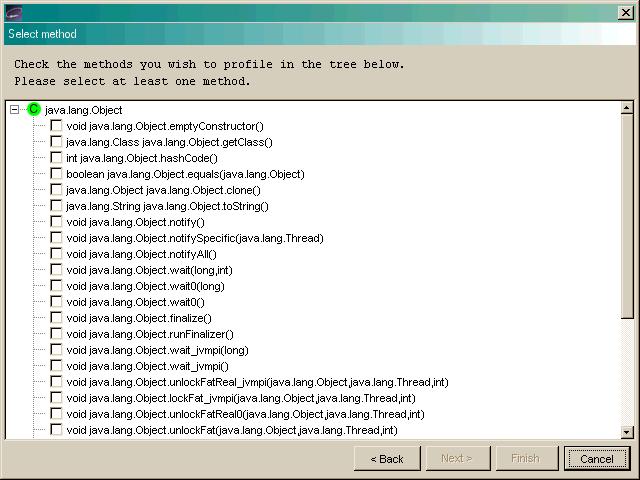Select text 'int java.lang.Object.hashCode()'
This screenshot has height=480, width=640.
[142, 158]
